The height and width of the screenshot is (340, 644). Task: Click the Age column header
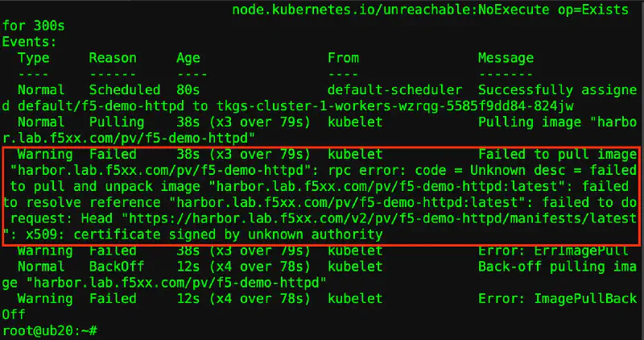(x=188, y=57)
